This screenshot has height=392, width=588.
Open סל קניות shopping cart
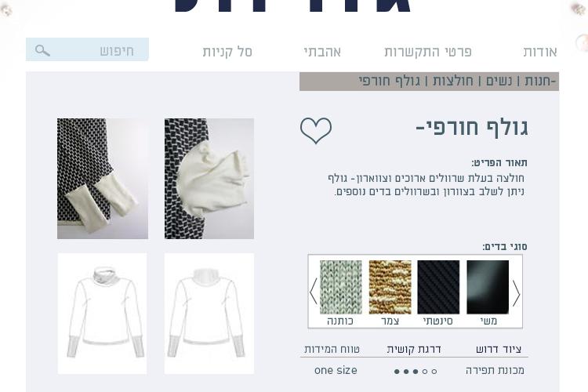click(227, 52)
